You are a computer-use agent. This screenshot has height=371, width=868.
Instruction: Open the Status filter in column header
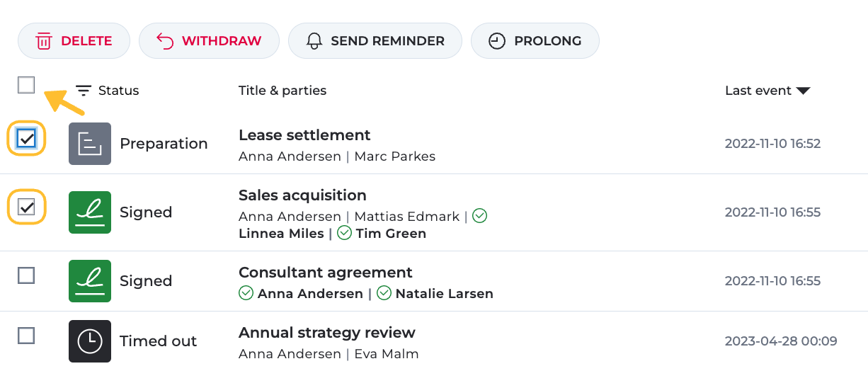pyautogui.click(x=108, y=91)
